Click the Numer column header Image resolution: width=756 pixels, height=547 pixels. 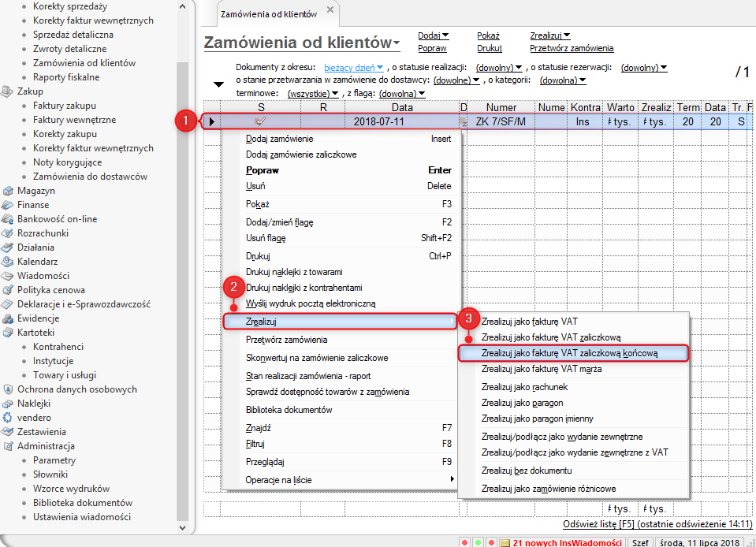[x=501, y=107]
